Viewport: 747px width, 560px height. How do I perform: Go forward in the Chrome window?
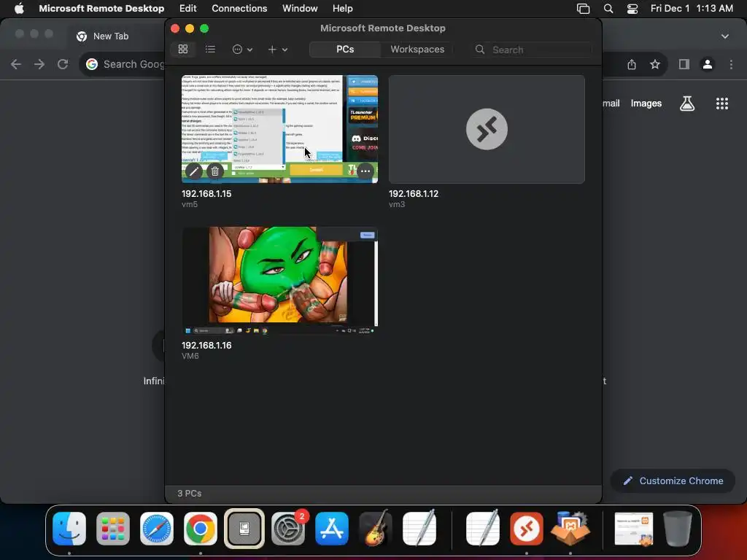point(39,64)
